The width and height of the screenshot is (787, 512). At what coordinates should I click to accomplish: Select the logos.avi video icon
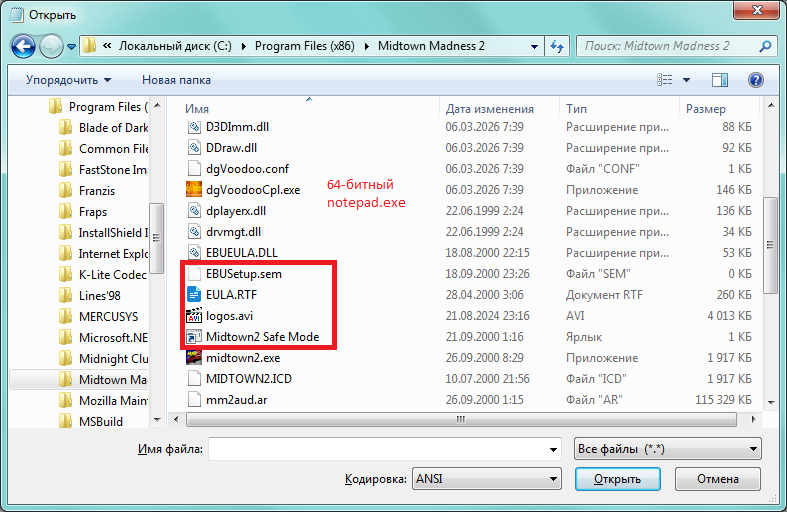click(194, 316)
